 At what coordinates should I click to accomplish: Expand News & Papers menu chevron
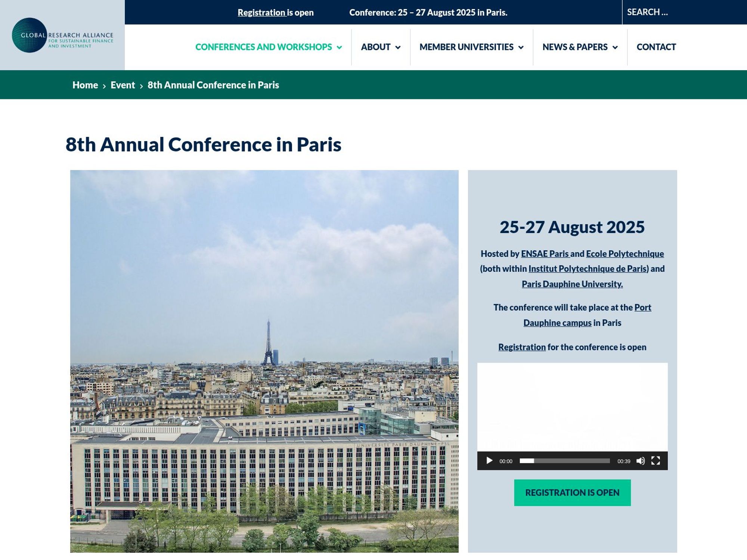(615, 47)
